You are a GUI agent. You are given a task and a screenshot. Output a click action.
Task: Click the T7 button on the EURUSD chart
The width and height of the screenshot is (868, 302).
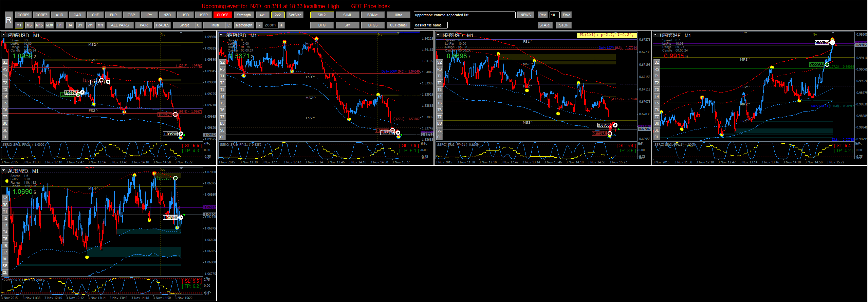click(x=5, y=117)
